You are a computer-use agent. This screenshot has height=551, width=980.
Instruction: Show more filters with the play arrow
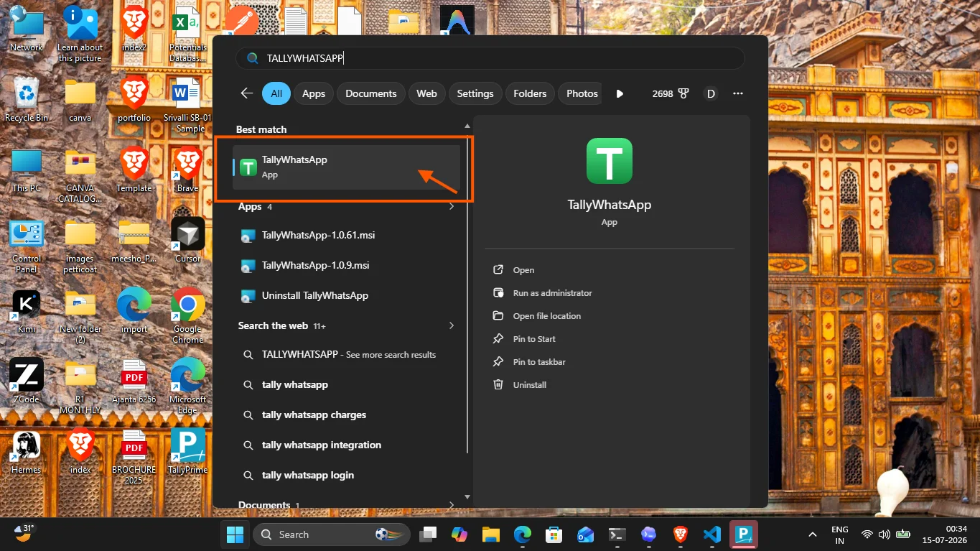[620, 93]
